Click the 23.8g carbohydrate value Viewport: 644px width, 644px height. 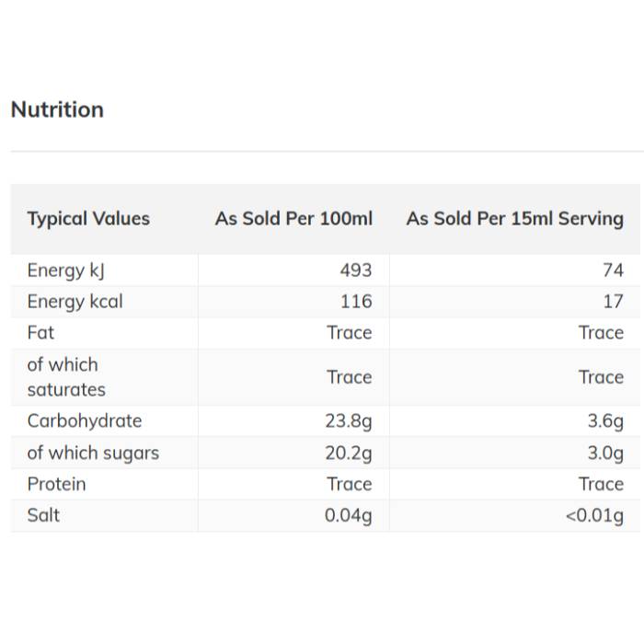pyautogui.click(x=349, y=421)
